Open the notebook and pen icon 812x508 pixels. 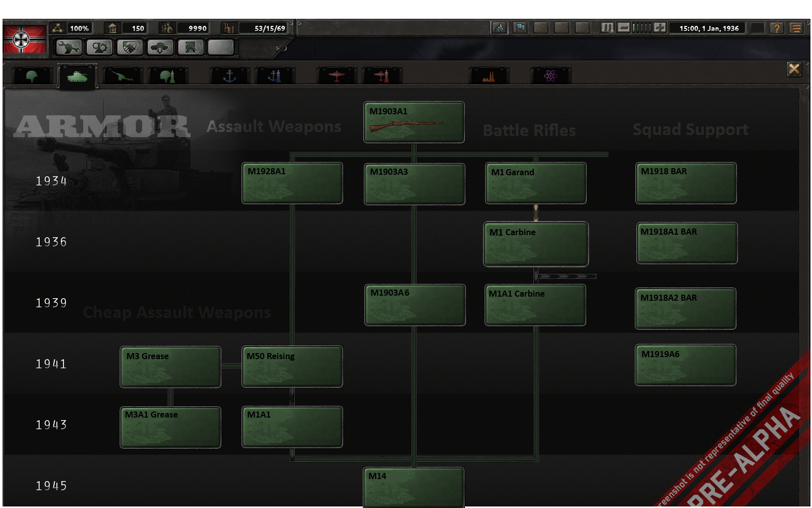(191, 48)
